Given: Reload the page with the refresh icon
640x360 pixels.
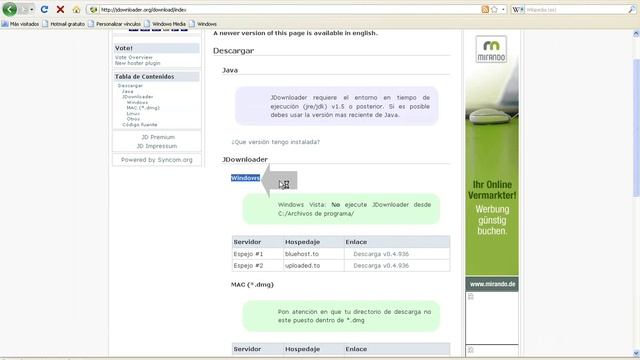Looking at the screenshot, I should pos(44,9).
